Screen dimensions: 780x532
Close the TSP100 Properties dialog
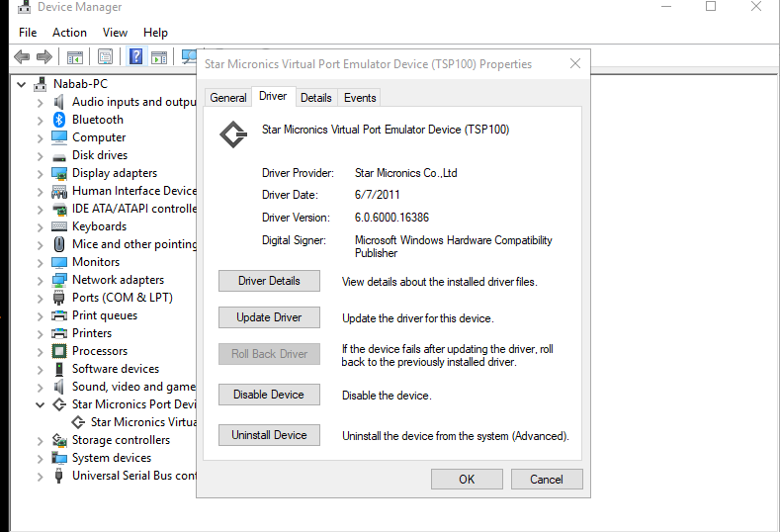point(575,63)
